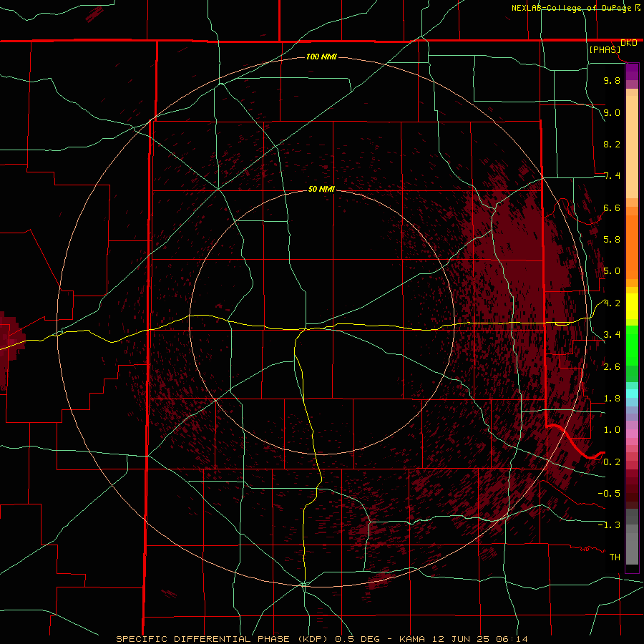The height and width of the screenshot is (644, 644).
Task: Click the TH threshold label on the legend
Action: pyautogui.click(x=615, y=557)
